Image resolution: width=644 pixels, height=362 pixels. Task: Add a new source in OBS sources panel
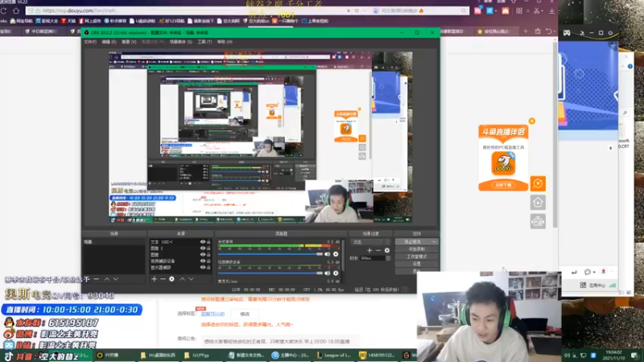(x=154, y=279)
